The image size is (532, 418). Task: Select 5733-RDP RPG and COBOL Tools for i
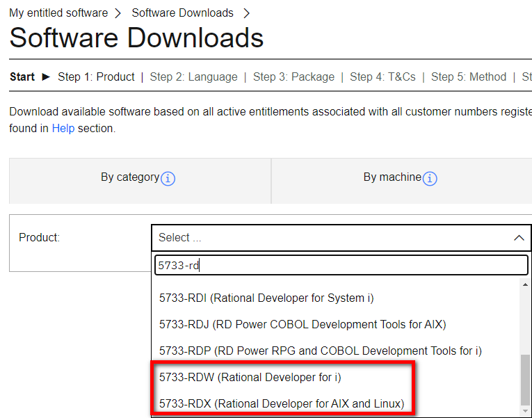point(321,351)
